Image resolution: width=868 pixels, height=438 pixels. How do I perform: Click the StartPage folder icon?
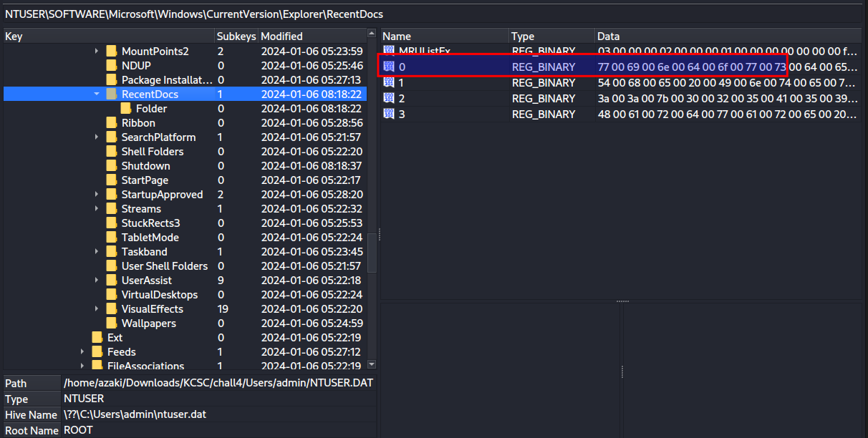(111, 180)
